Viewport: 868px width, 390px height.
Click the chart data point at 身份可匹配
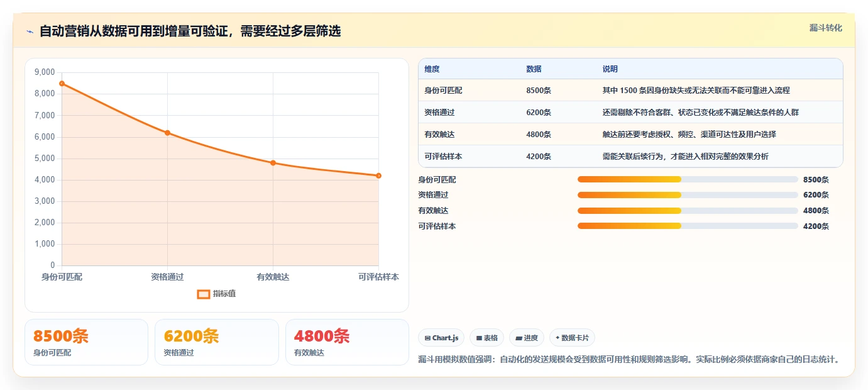coord(62,84)
